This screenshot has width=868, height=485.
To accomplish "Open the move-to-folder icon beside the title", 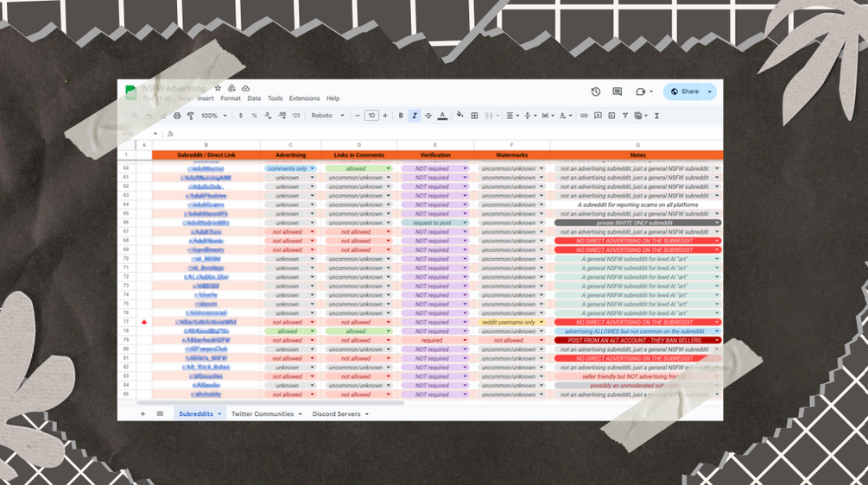I will (x=231, y=89).
